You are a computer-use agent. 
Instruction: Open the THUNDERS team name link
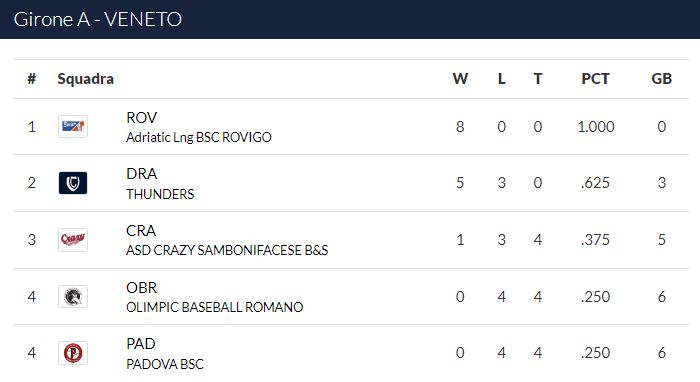[x=160, y=194]
